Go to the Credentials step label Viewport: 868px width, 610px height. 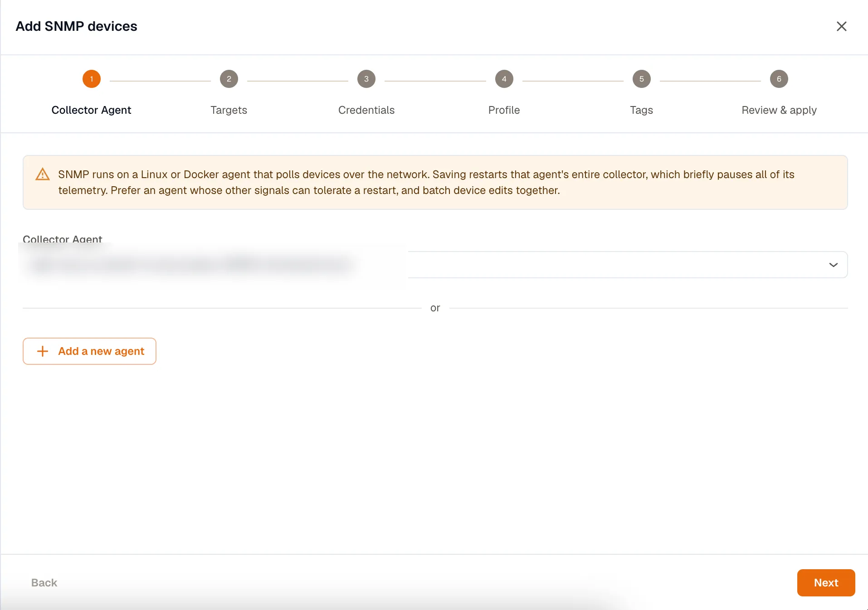coord(366,110)
